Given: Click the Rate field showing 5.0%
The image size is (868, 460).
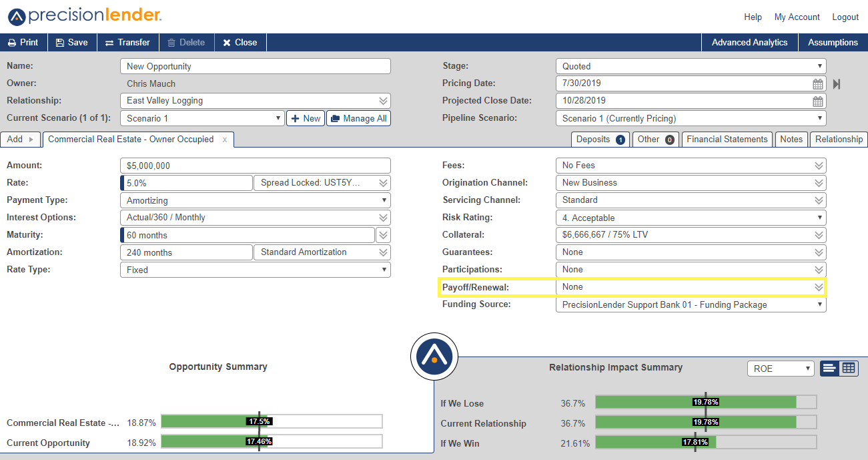Looking at the screenshot, I should pyautogui.click(x=186, y=183).
